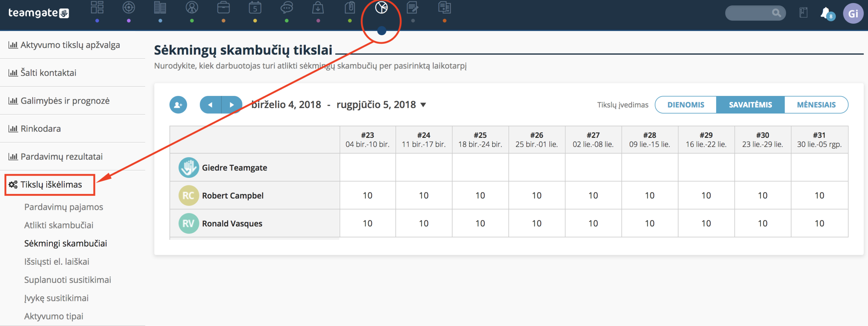The height and width of the screenshot is (326, 868).
Task: Select Pardavimų pajamos goal
Action: click(63, 207)
